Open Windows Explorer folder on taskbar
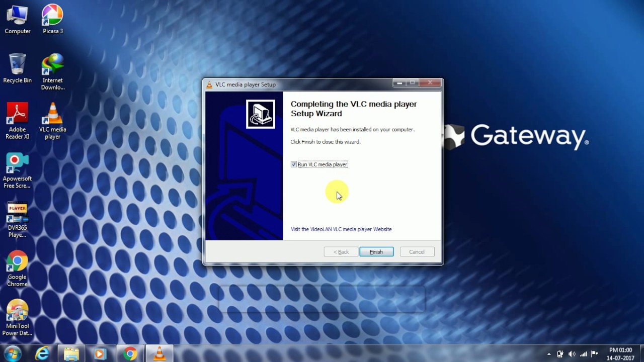Image resolution: width=644 pixels, height=362 pixels. click(x=71, y=353)
